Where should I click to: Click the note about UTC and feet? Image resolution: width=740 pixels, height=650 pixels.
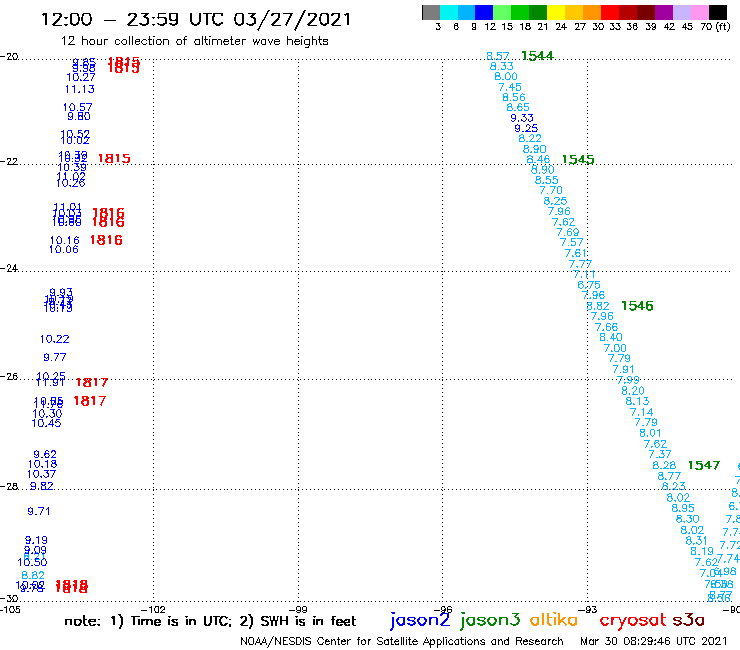click(x=210, y=621)
